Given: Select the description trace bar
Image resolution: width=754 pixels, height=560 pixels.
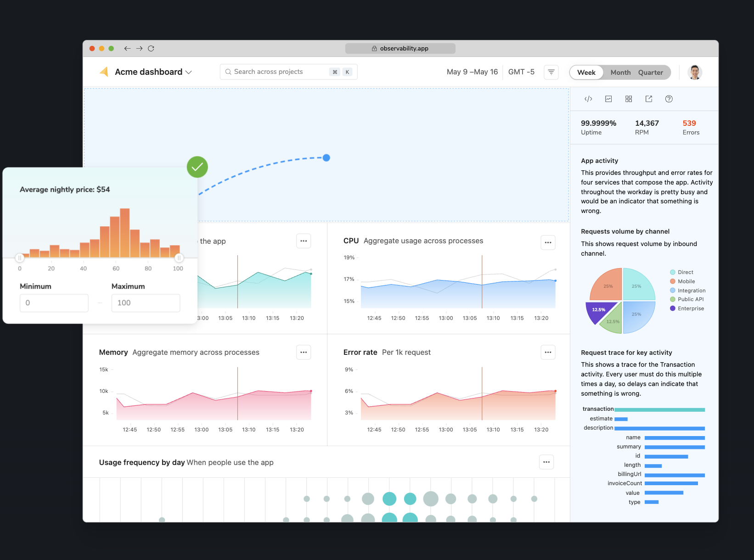Looking at the screenshot, I should [659, 428].
